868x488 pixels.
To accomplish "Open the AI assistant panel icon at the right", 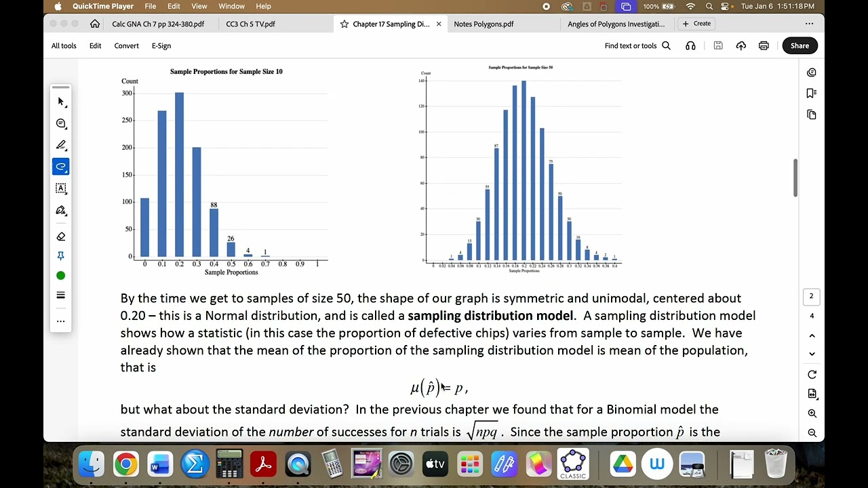I will click(x=812, y=73).
